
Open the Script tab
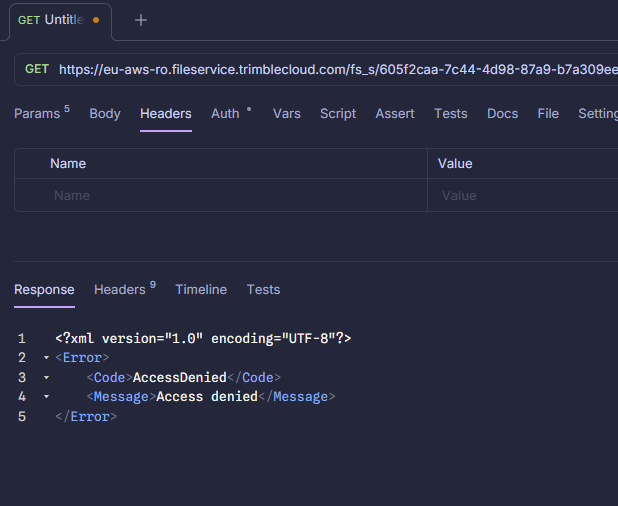[338, 113]
